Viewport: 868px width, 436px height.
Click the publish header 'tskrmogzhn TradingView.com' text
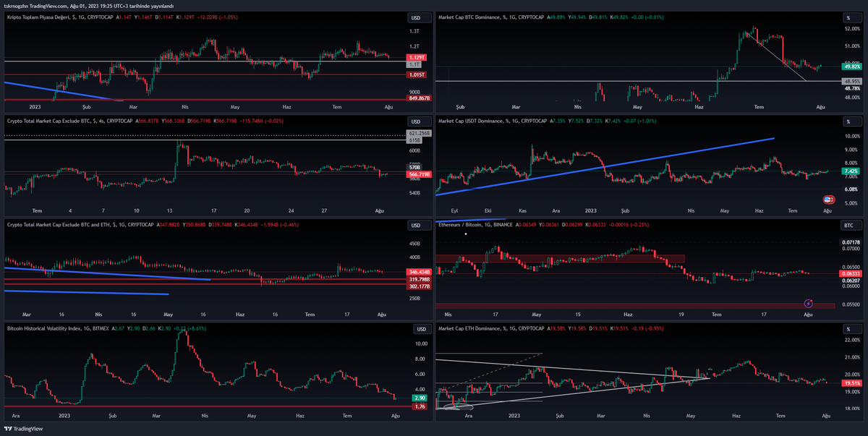(x=36, y=5)
